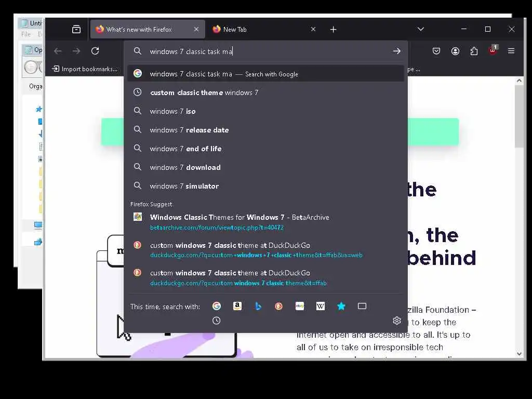The height and width of the screenshot is (399, 532).
Task: Expand the List all tabs chevron
Action: pyautogui.click(x=421, y=30)
